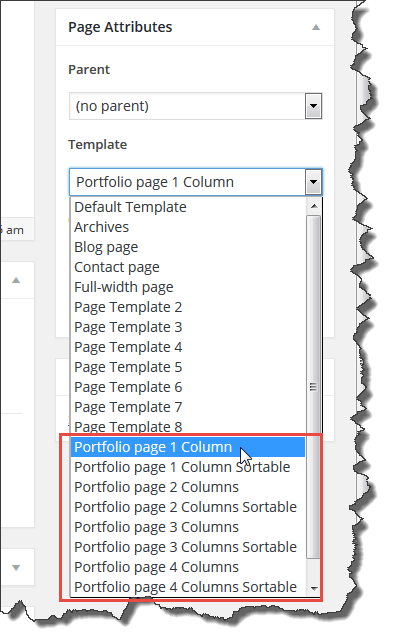Select Page Template 2
This screenshot has width=394, height=644.
click(x=188, y=307)
